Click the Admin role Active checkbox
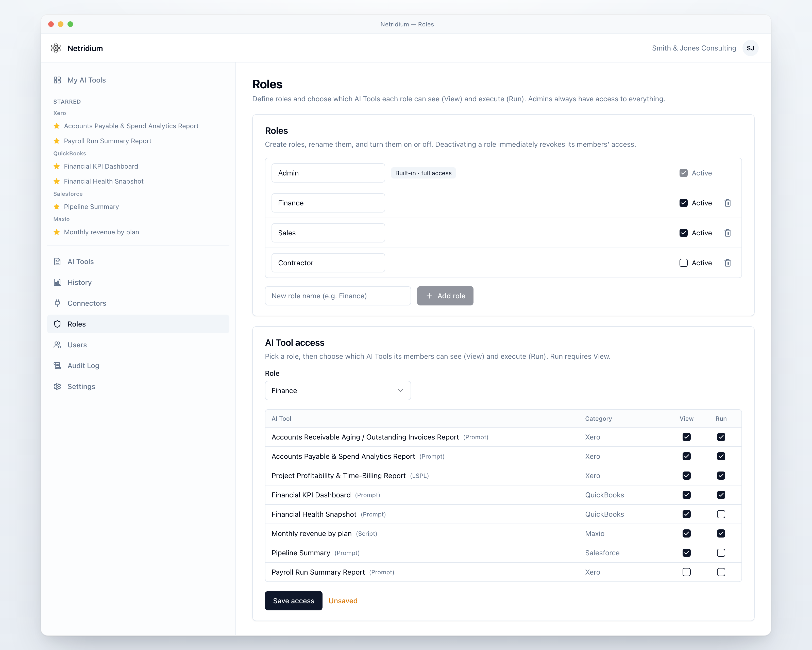The width and height of the screenshot is (812, 650). tap(683, 173)
